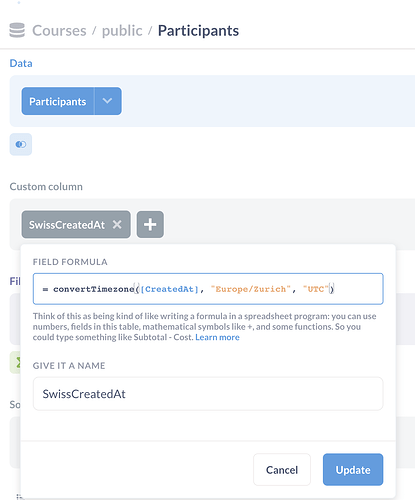415x500 pixels.
Task: Focus the field formula editor
Action: click(208, 289)
